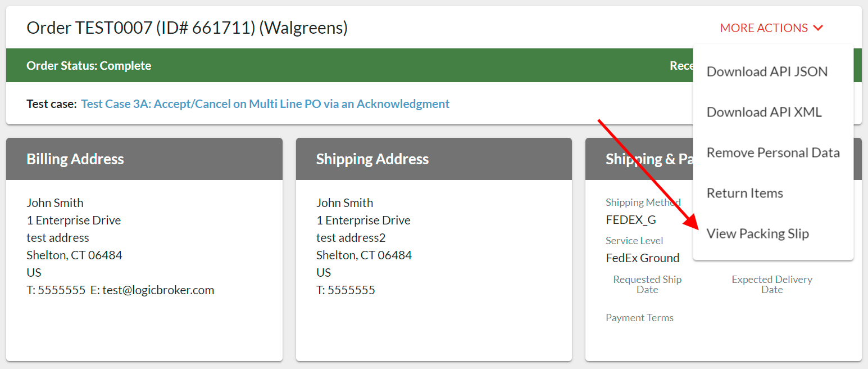Click the Order Status: Complete banner text
The width and height of the screenshot is (868, 369).
[x=89, y=66]
